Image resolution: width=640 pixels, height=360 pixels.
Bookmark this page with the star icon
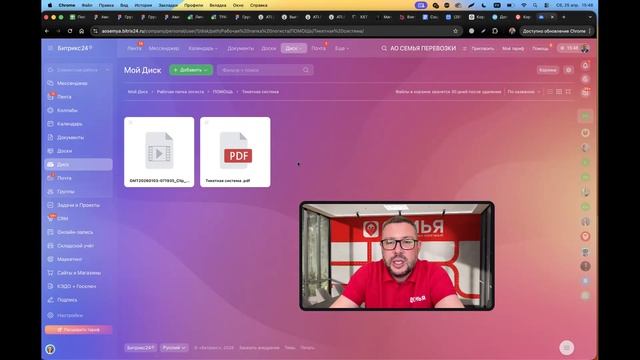point(456,31)
